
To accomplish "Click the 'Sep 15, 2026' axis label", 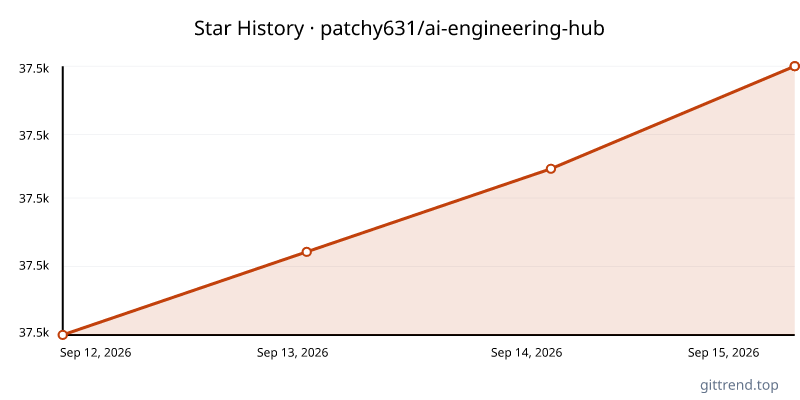I will pyautogui.click(x=723, y=353).
